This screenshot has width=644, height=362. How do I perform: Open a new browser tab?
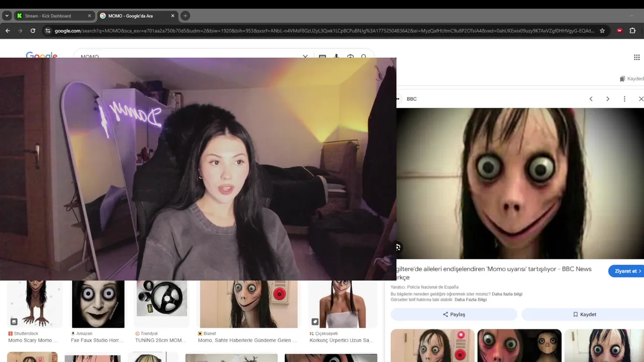click(185, 16)
